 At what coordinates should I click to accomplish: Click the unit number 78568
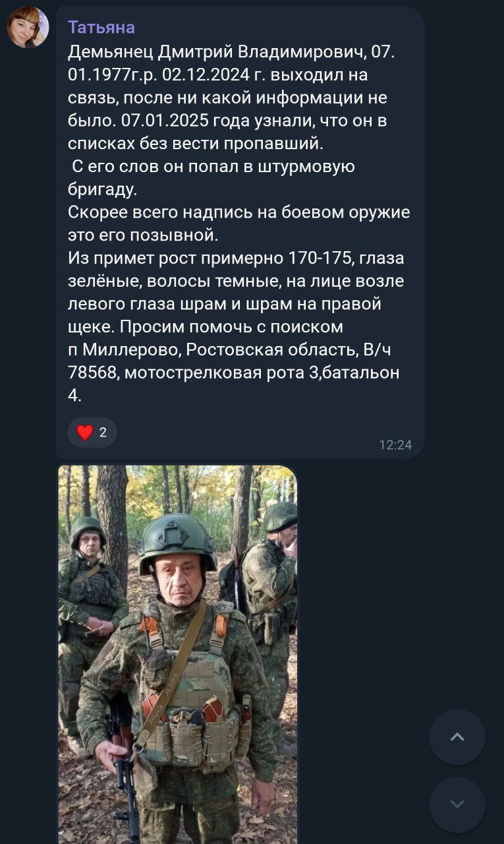93,373
